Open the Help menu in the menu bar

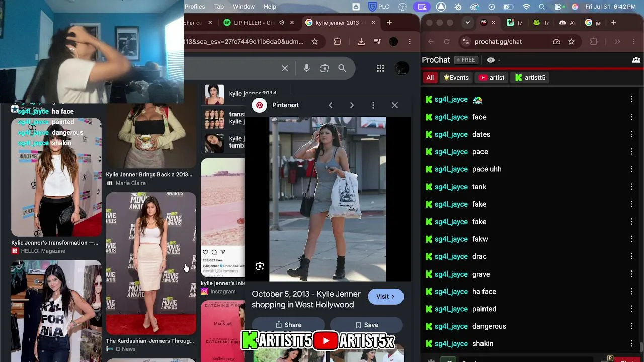point(270,7)
